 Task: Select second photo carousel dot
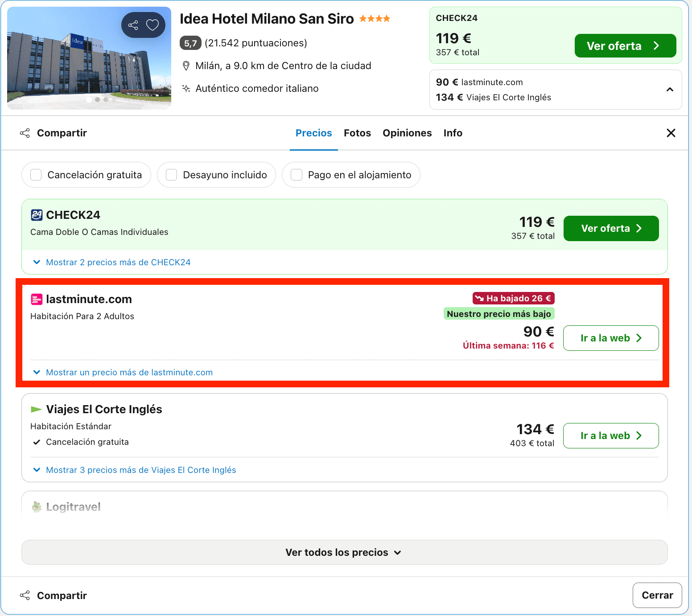coord(97,99)
